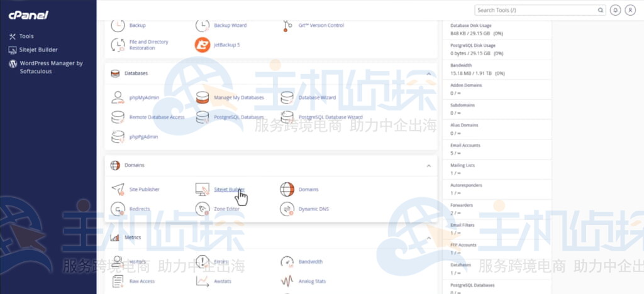Click the cPanel logo
This screenshot has width=644, height=294.
[28, 15]
